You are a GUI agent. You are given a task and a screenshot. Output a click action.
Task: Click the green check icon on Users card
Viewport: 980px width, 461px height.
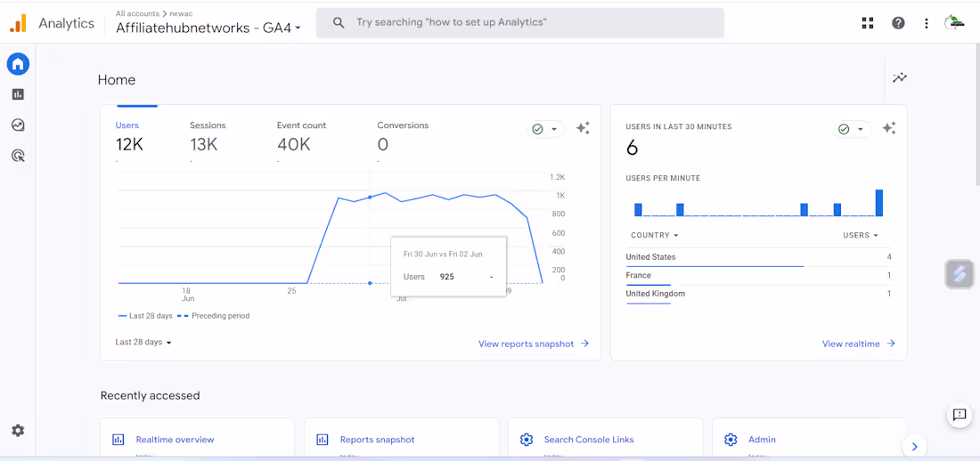537,129
